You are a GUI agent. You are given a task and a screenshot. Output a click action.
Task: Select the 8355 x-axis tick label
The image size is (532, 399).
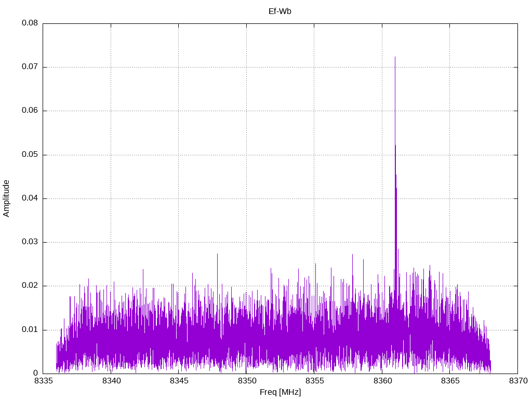click(314, 381)
